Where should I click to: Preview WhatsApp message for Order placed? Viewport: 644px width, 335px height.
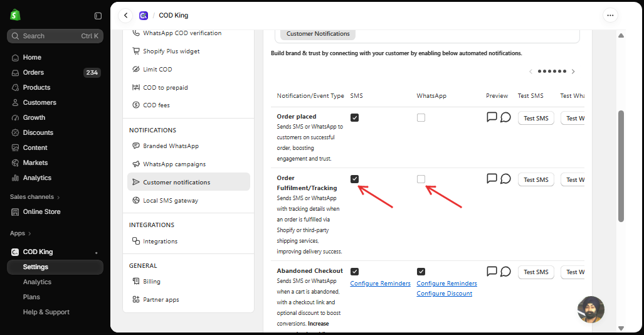coord(505,117)
